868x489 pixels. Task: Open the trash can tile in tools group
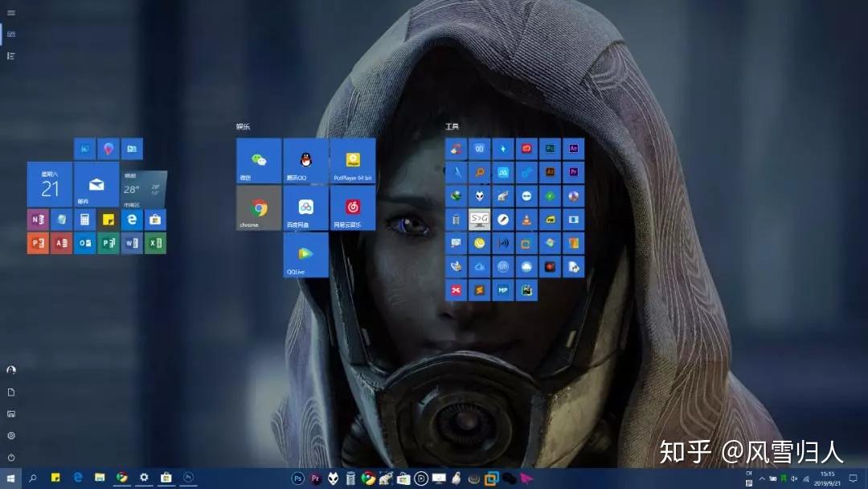click(x=457, y=220)
